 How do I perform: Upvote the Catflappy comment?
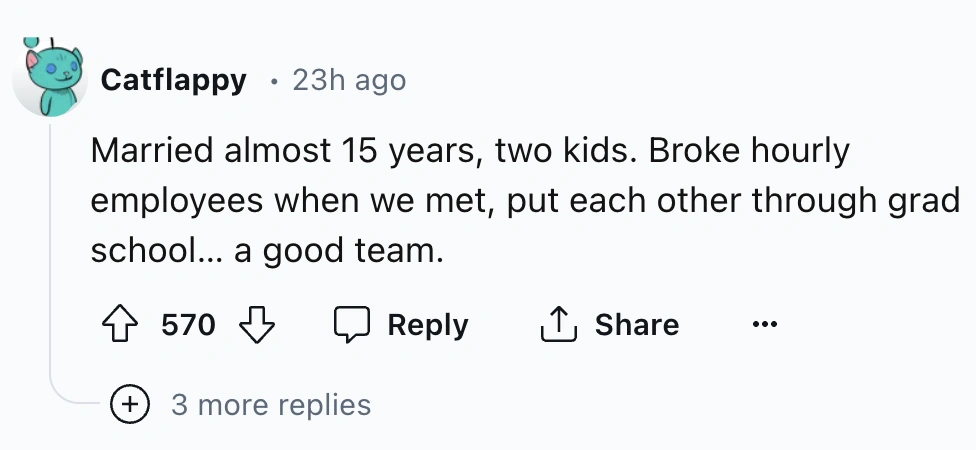click(123, 325)
